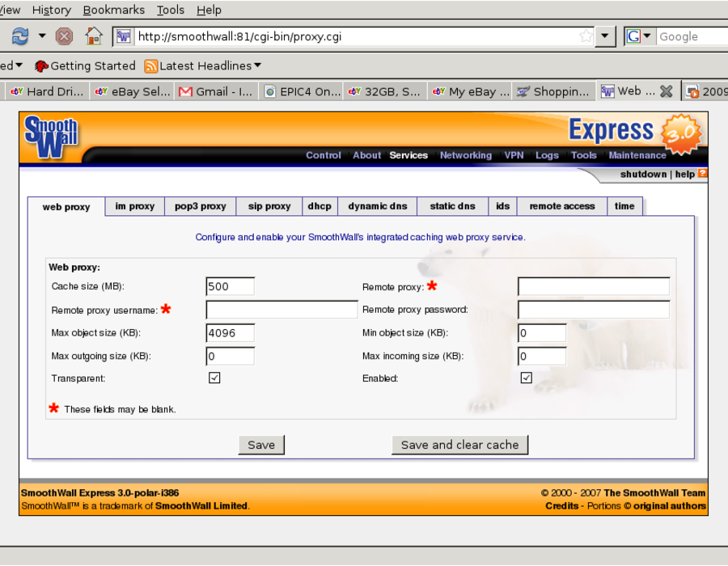Click the Max incoming size field
This screenshot has width=728, height=566.
pos(542,356)
